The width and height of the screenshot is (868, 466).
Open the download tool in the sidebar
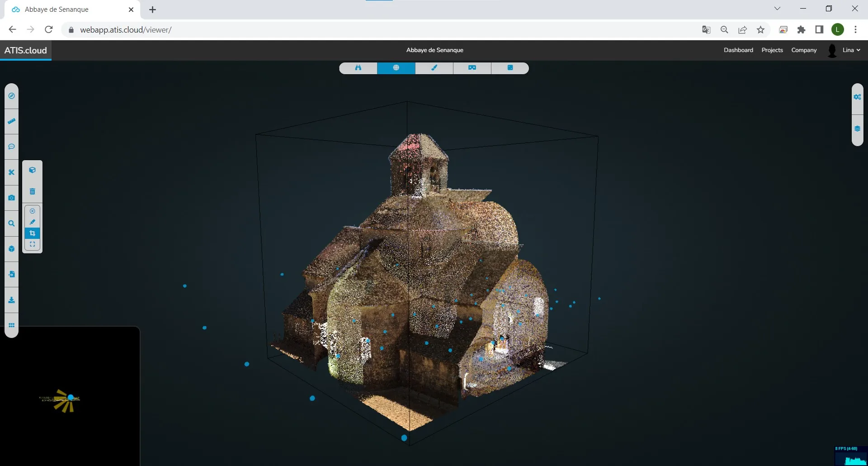coord(11,300)
